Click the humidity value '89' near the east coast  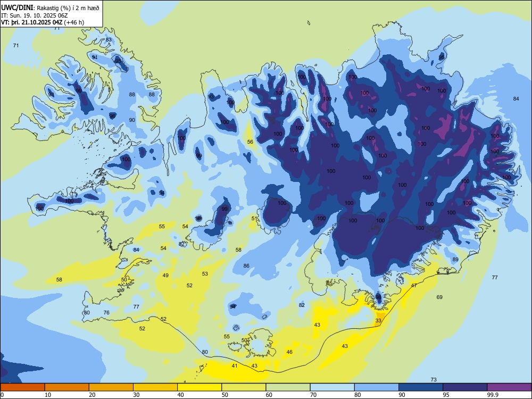pos(456,259)
